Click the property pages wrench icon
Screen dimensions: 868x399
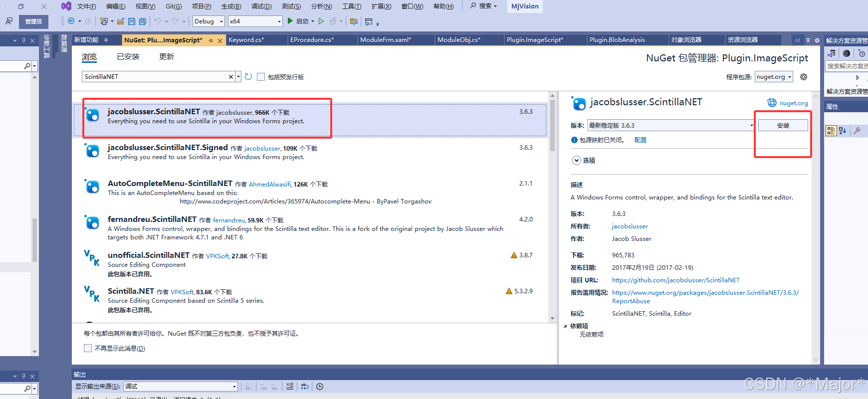click(857, 131)
